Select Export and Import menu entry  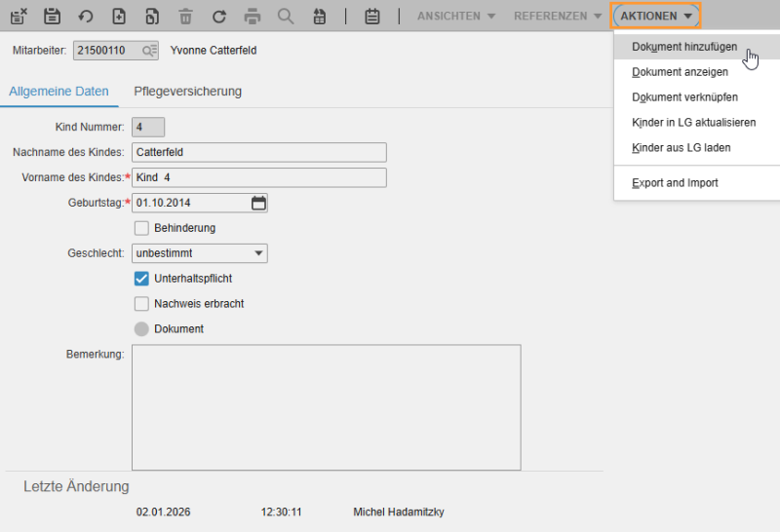tap(697, 183)
